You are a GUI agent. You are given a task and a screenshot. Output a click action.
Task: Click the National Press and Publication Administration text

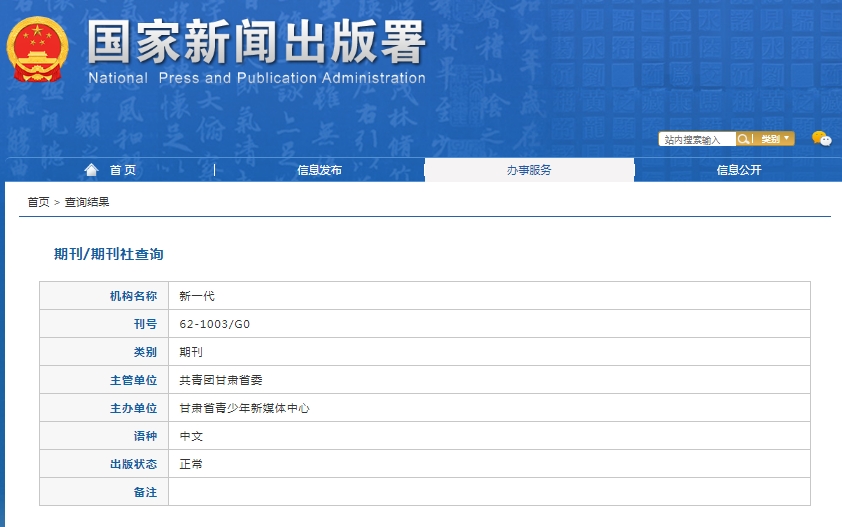pyautogui.click(x=256, y=78)
